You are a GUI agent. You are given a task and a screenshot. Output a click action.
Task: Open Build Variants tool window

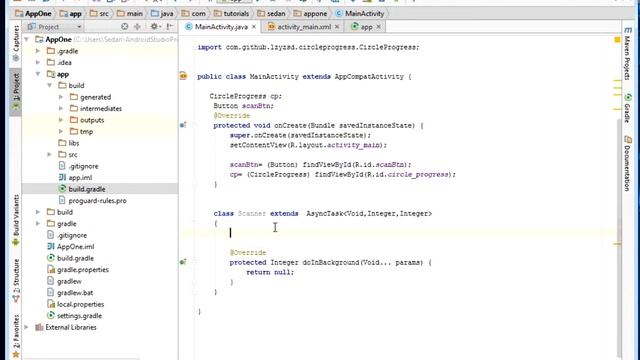pos(16,220)
